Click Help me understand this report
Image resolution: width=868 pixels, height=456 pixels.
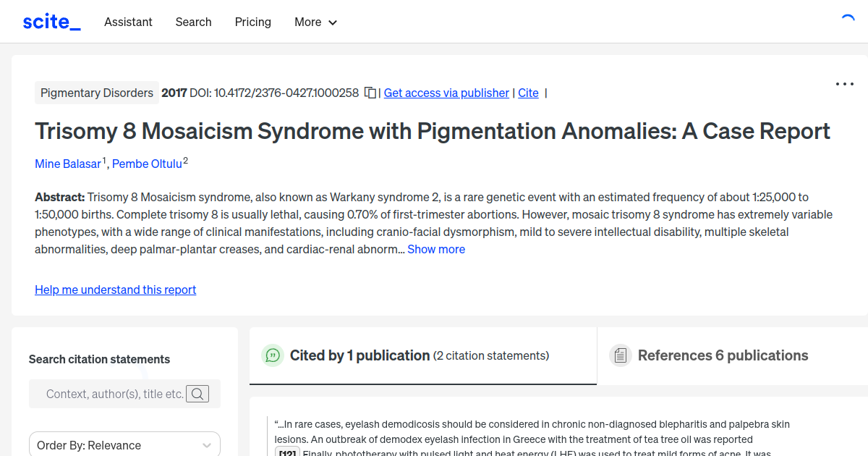point(115,290)
